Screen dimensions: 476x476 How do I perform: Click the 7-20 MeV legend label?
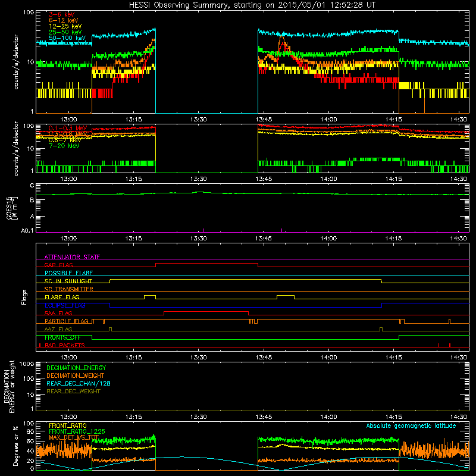click(64, 146)
